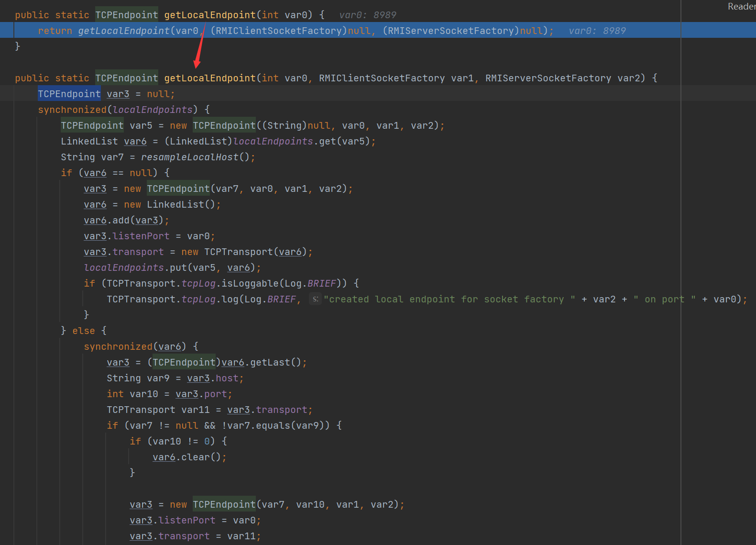Click the (LinkedList) cast on the var6 line
Screen dimensions: 756x545
coord(198,141)
